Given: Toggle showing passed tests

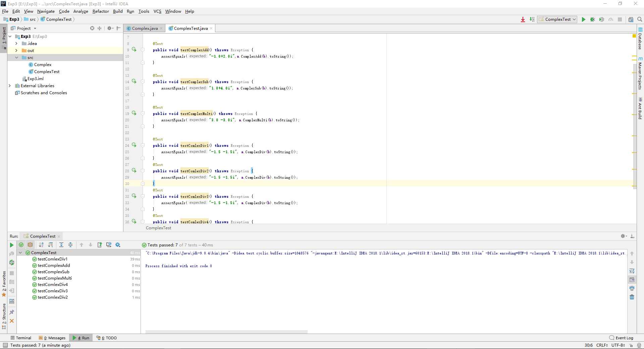Looking at the screenshot, I should coord(21,245).
